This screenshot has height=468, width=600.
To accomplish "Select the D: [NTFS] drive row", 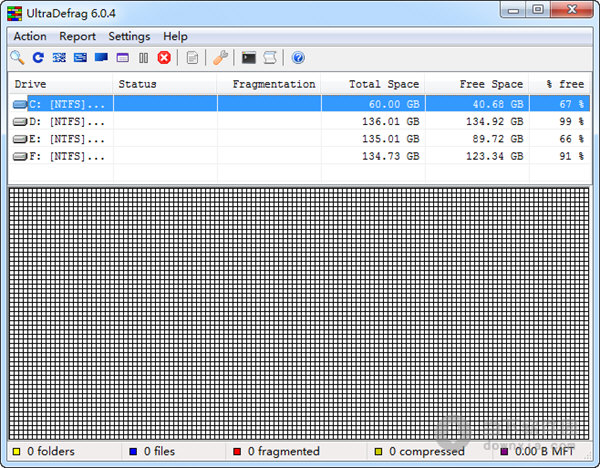I will coord(299,122).
